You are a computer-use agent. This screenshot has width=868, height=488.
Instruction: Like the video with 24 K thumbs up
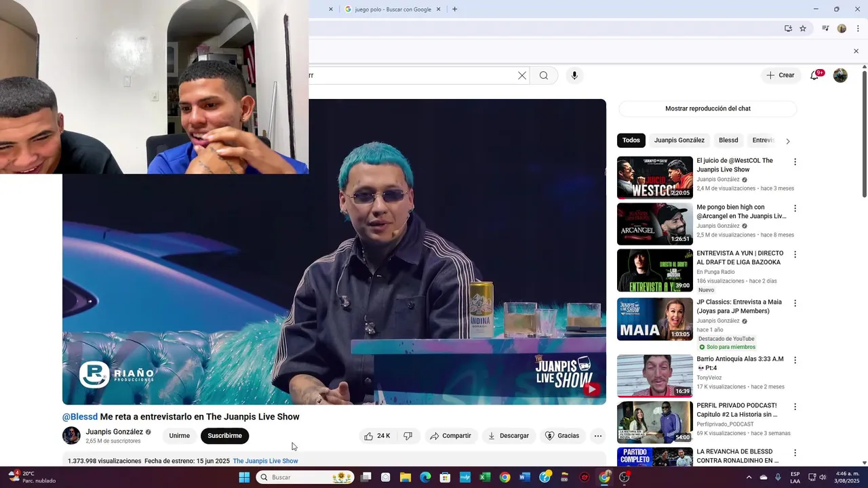378,436
